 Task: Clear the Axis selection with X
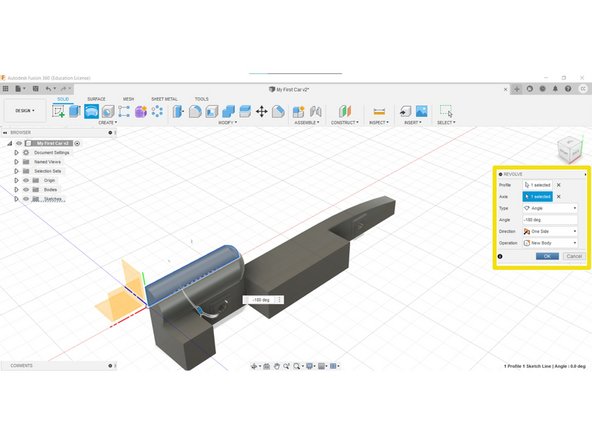click(x=559, y=197)
